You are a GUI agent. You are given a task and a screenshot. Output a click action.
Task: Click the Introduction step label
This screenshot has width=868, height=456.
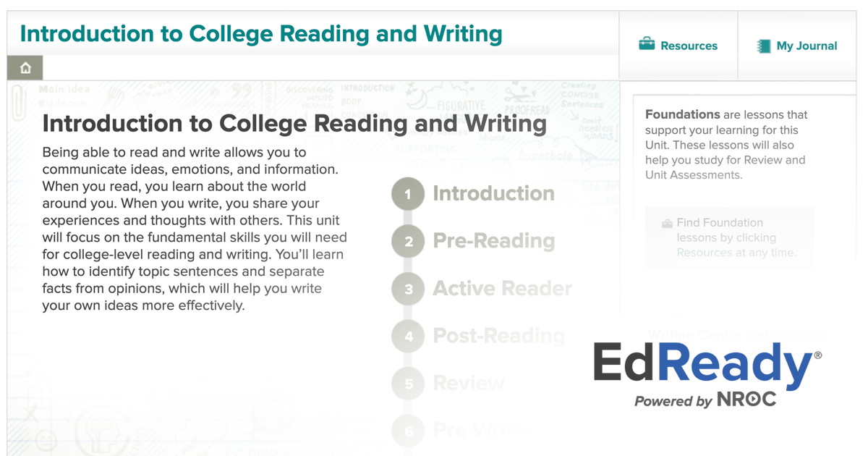pos(493,193)
